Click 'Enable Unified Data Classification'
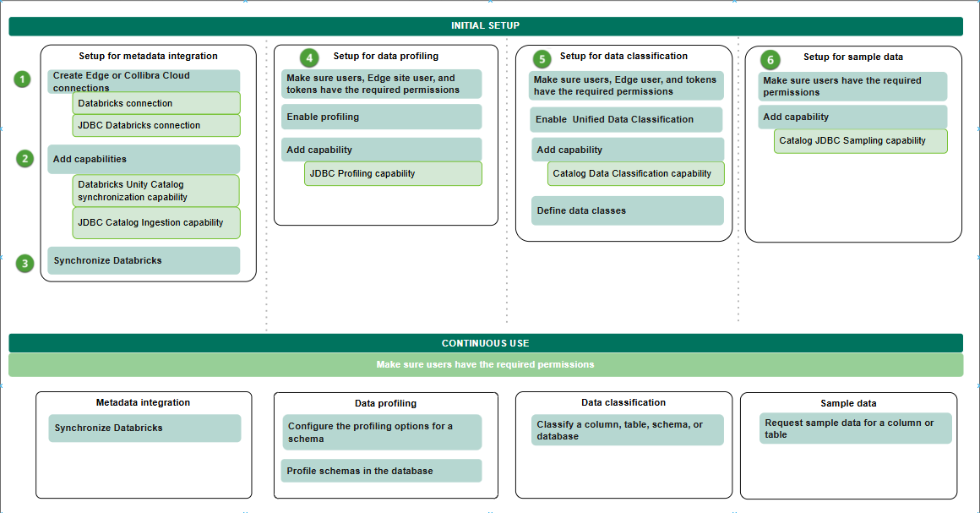 pos(626,119)
